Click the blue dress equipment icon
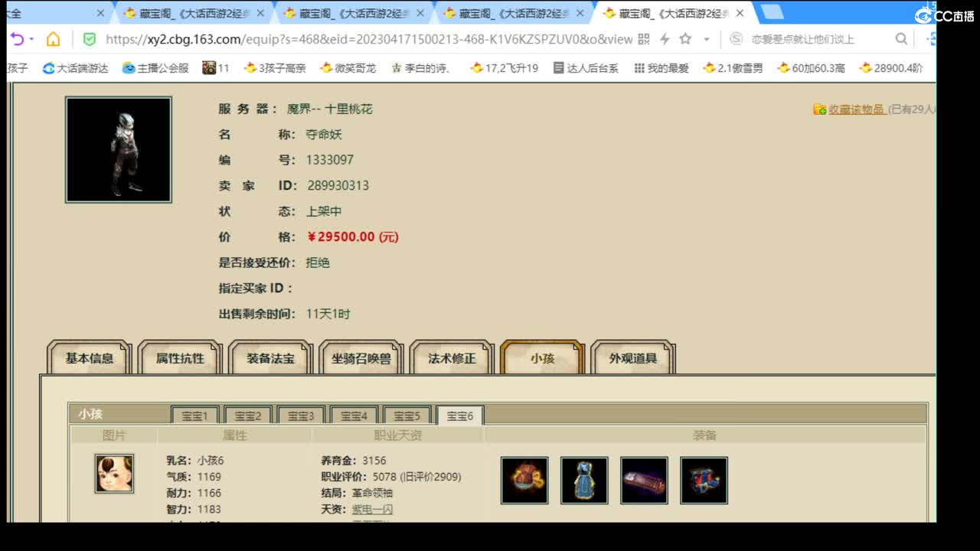 tap(584, 481)
